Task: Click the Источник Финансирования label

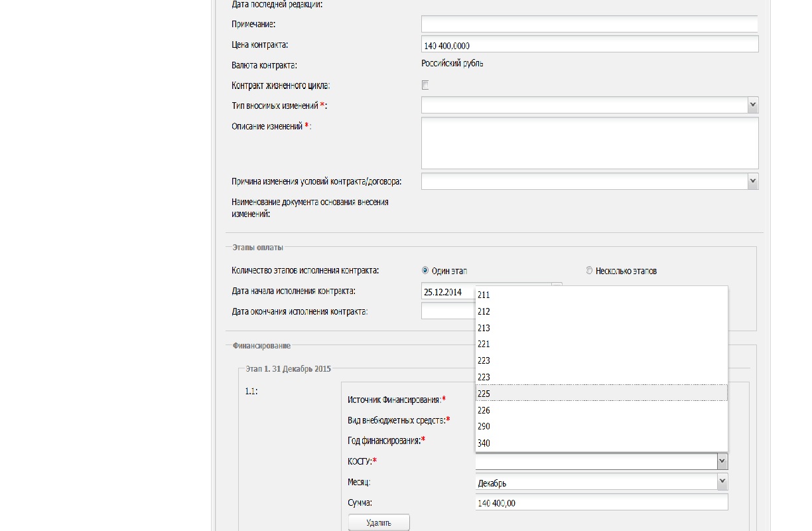Action: tap(397, 400)
